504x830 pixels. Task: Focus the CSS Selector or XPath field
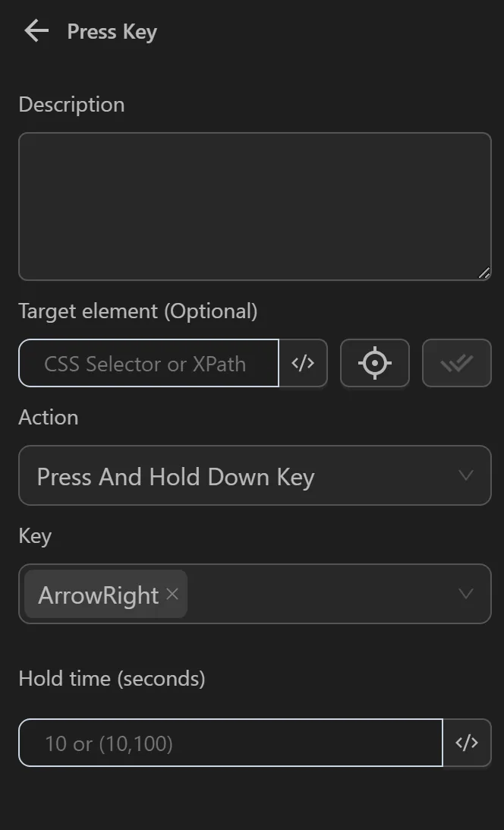point(148,363)
